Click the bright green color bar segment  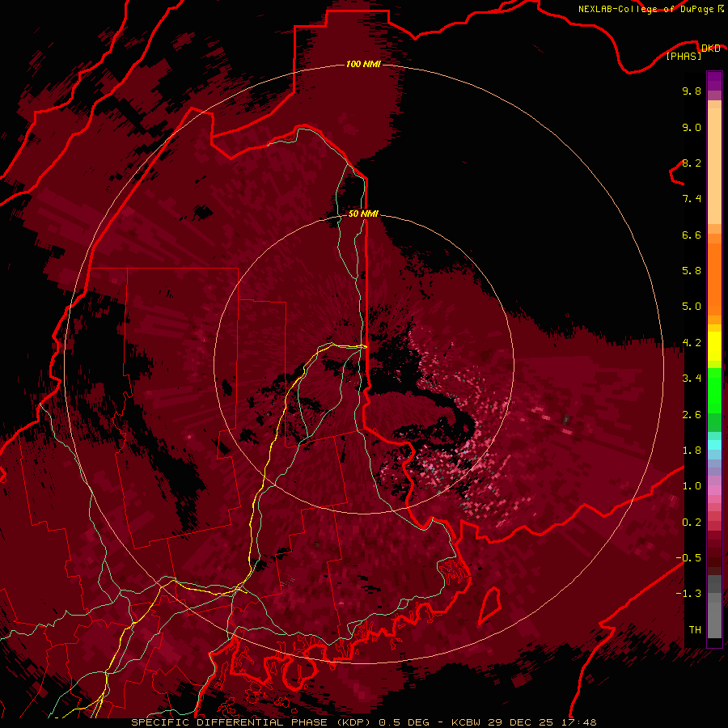pyautogui.click(x=714, y=391)
